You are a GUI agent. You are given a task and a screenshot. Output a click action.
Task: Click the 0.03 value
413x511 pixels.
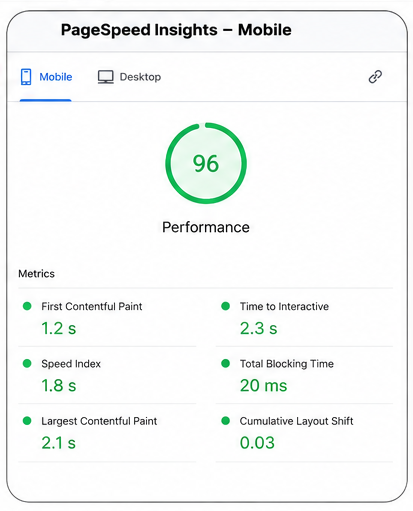click(x=257, y=443)
